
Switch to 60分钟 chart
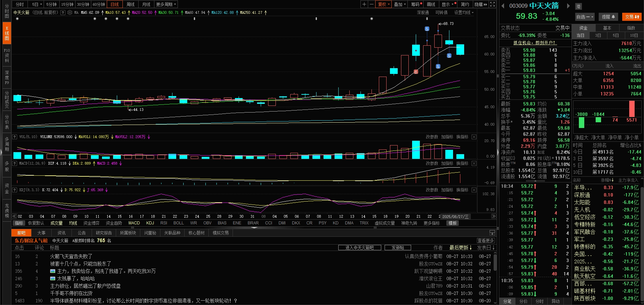coord(99,4)
